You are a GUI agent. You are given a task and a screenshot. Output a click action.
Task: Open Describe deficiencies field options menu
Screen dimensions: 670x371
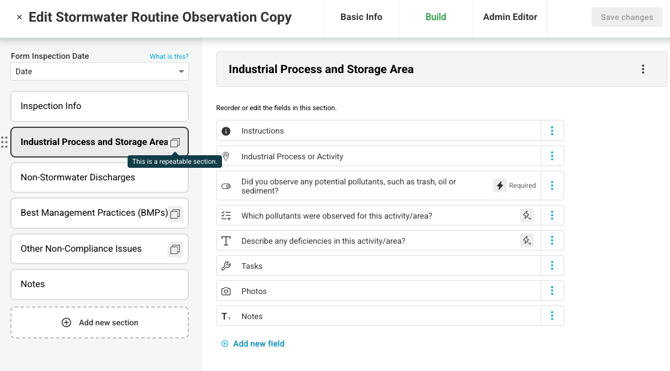click(552, 241)
